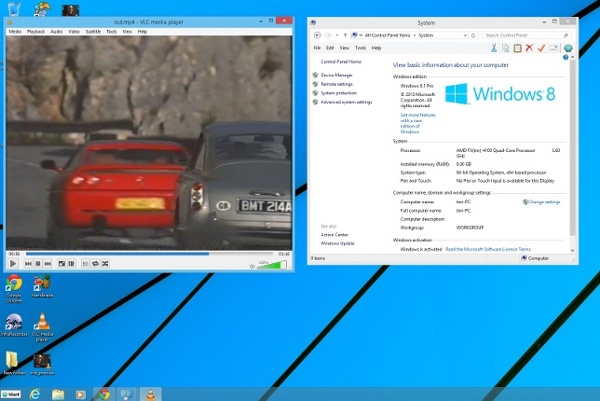Open File Explorer from taskbar

pyautogui.click(x=58, y=394)
